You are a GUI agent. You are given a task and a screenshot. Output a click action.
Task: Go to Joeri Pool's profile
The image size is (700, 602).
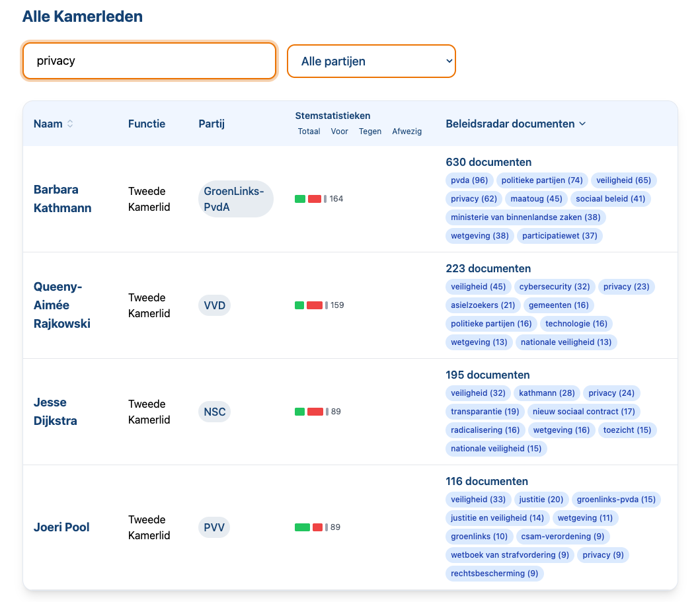click(x=61, y=527)
